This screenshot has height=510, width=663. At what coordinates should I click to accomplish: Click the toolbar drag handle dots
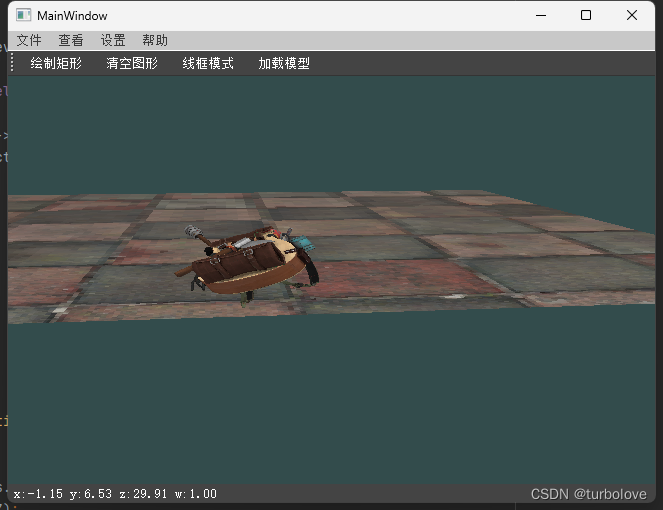tap(12, 63)
